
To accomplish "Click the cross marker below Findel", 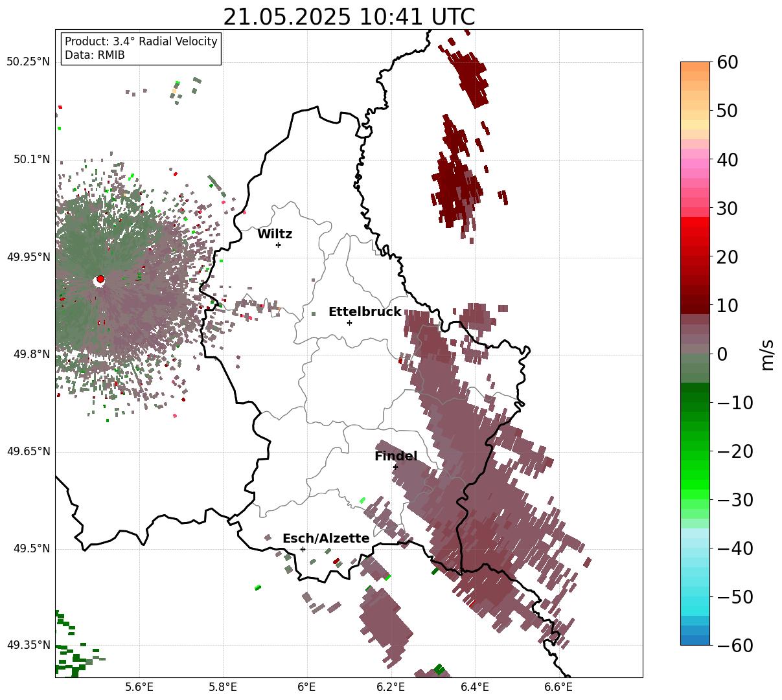I will [395, 467].
